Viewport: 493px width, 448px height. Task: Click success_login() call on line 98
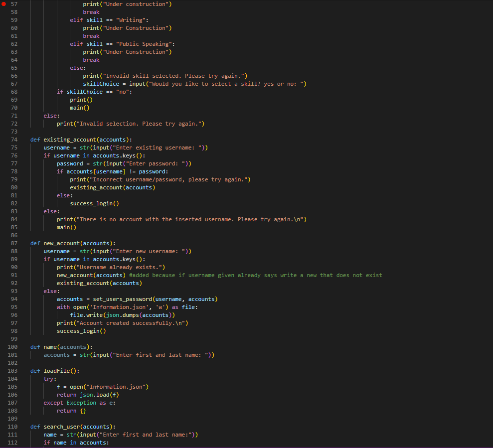pyautogui.click(x=81, y=331)
